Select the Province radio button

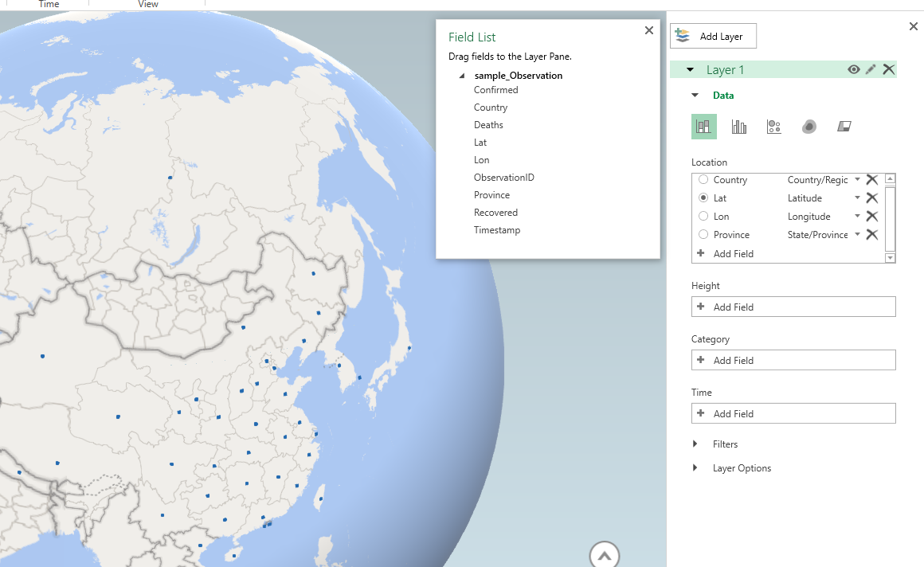[x=703, y=235]
